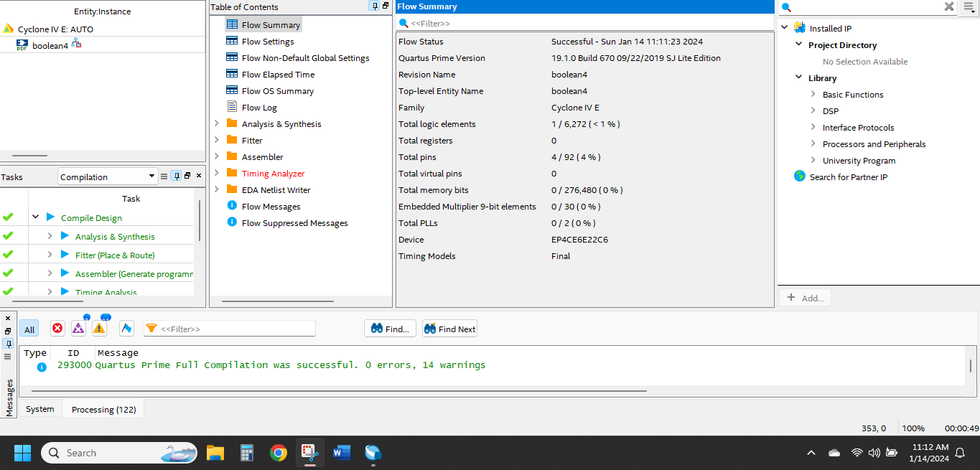
Task: Pin the Table of Contents panel
Action: pyautogui.click(x=374, y=6)
